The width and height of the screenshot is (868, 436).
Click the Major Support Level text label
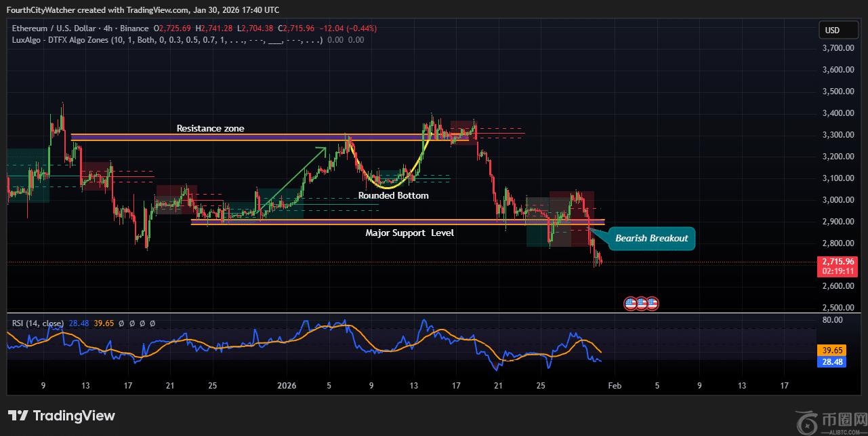409,233
